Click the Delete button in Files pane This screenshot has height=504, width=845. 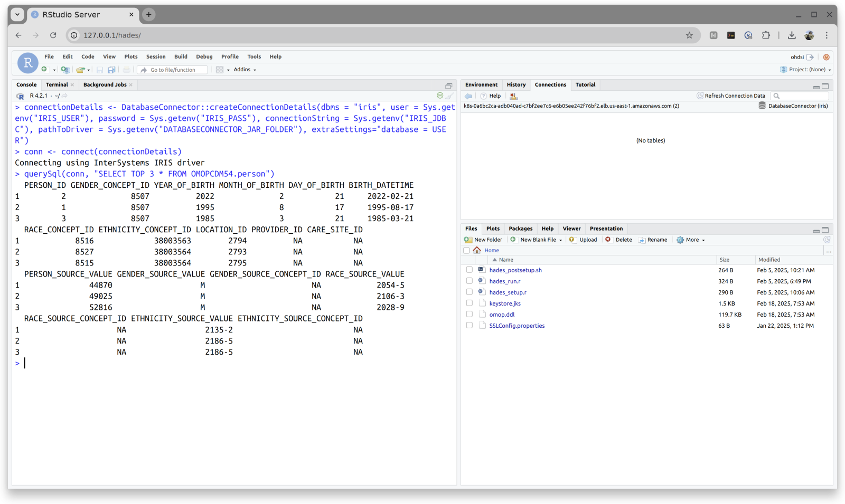coord(618,240)
